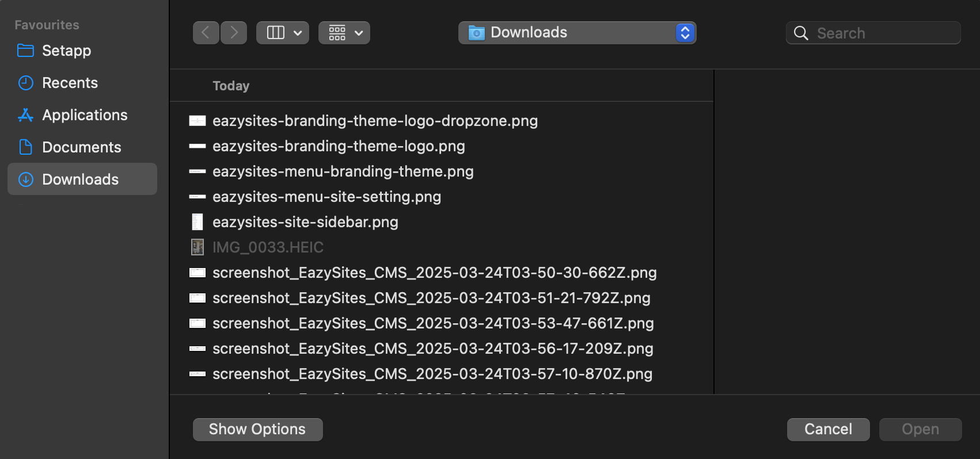The height and width of the screenshot is (459, 980).
Task: Open the view mode dropdown chevron
Action: (298, 33)
